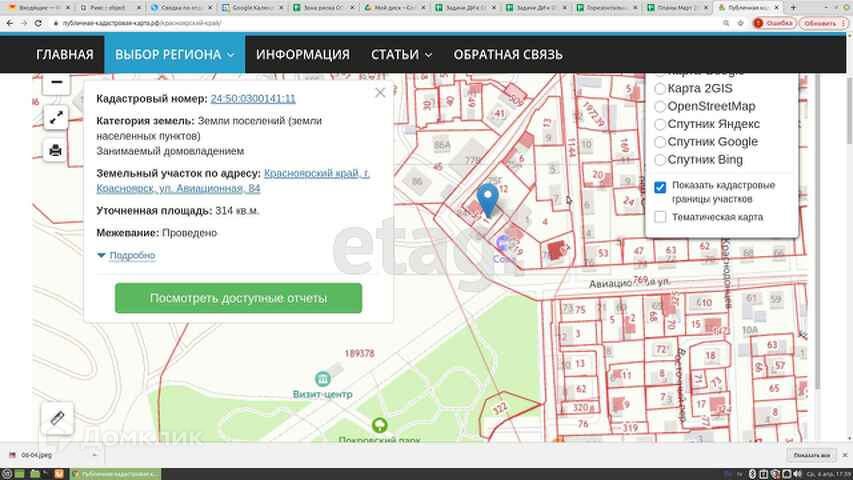Go back with browser back arrow
Viewport: 853px width, 480px height.
point(9,23)
